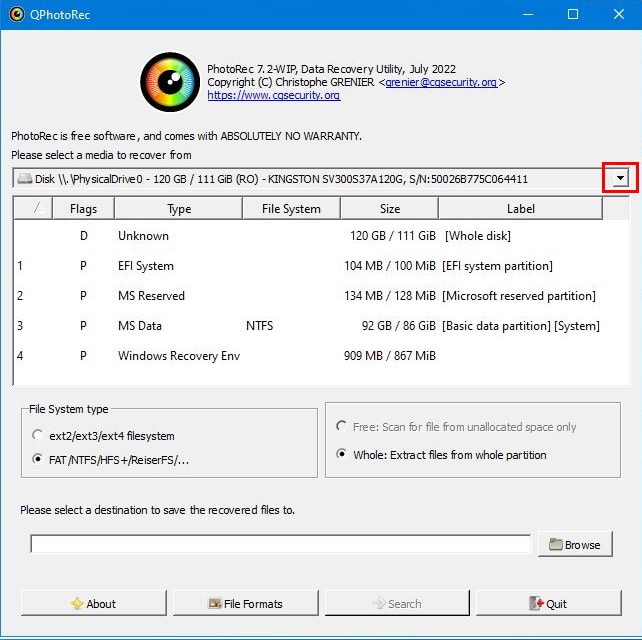This screenshot has height=640, width=642.
Task: Click the first sort-indicator column header
Action: click(x=33, y=208)
